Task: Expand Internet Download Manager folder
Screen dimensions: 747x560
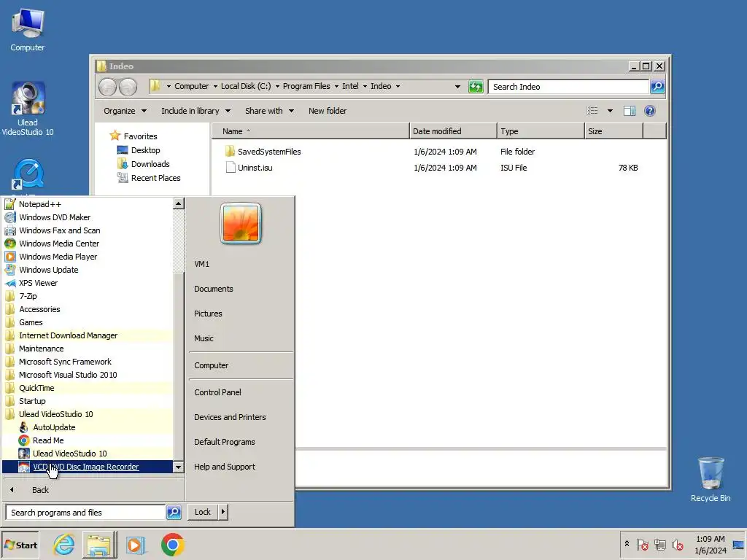Action: [88, 335]
